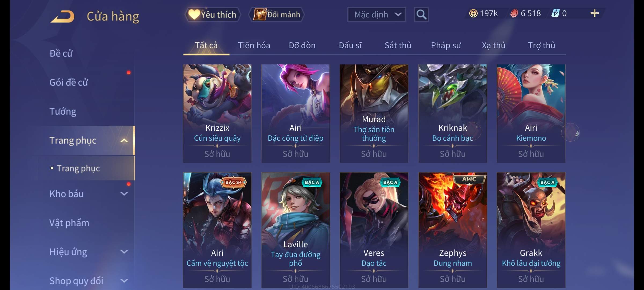This screenshot has width=644, height=290.
Task: Open Gói đề cử in sidebar
Action: 69,82
